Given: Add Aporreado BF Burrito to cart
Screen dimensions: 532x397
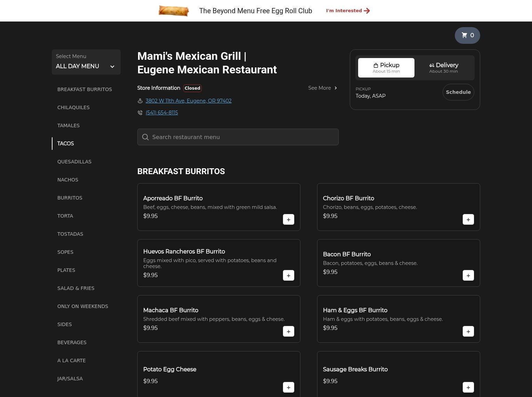Looking at the screenshot, I should [288, 219].
